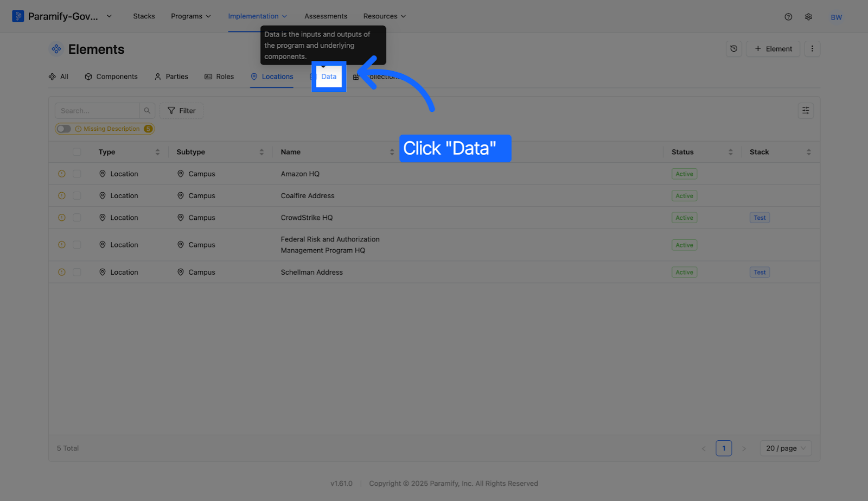Open the settings gear icon
The width and height of the screenshot is (868, 501).
pos(808,17)
